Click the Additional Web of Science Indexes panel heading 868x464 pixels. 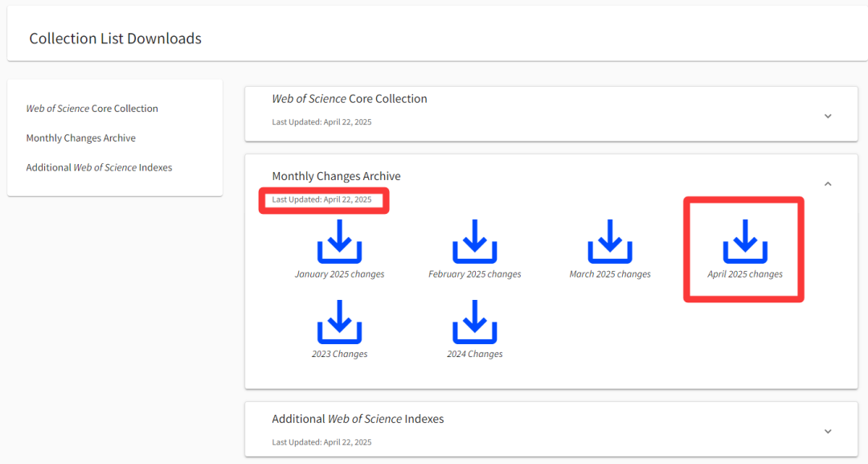[358, 419]
